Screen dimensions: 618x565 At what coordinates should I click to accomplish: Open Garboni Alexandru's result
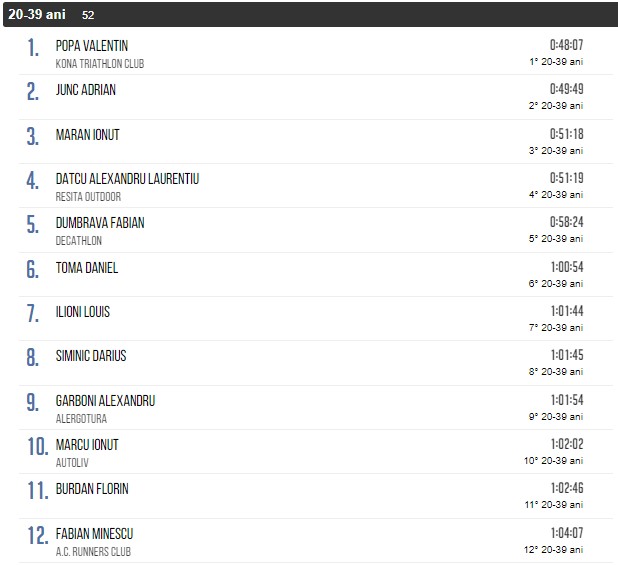[105, 401]
